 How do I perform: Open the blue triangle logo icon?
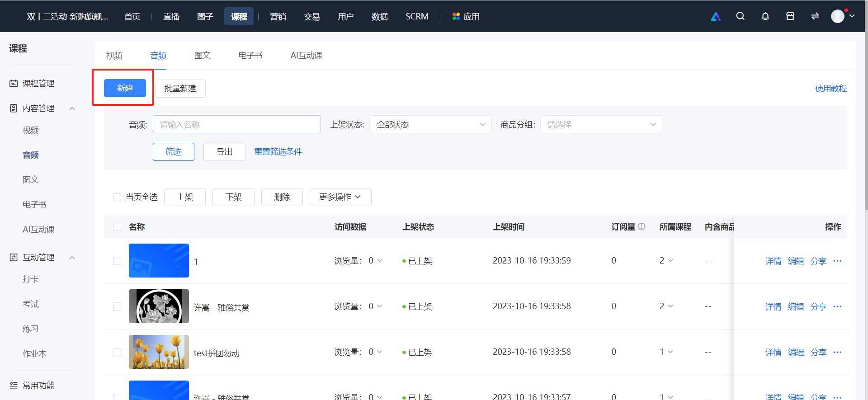click(x=716, y=17)
